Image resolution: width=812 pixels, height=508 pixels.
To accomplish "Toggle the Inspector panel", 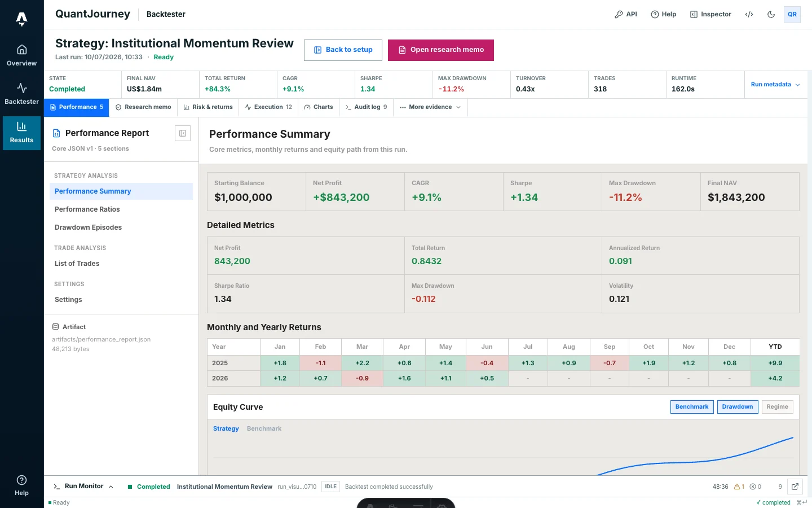I will coord(710,15).
